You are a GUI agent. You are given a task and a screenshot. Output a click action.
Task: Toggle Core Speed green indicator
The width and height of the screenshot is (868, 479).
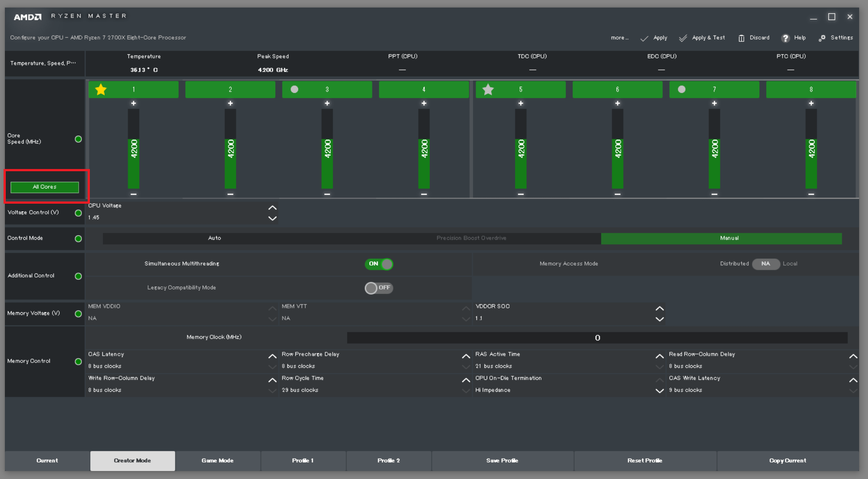[x=78, y=139]
